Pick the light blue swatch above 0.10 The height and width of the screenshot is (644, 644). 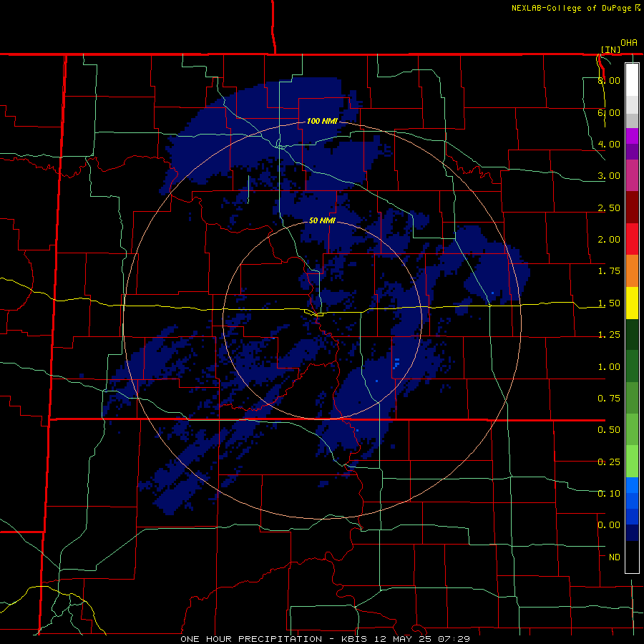632,485
